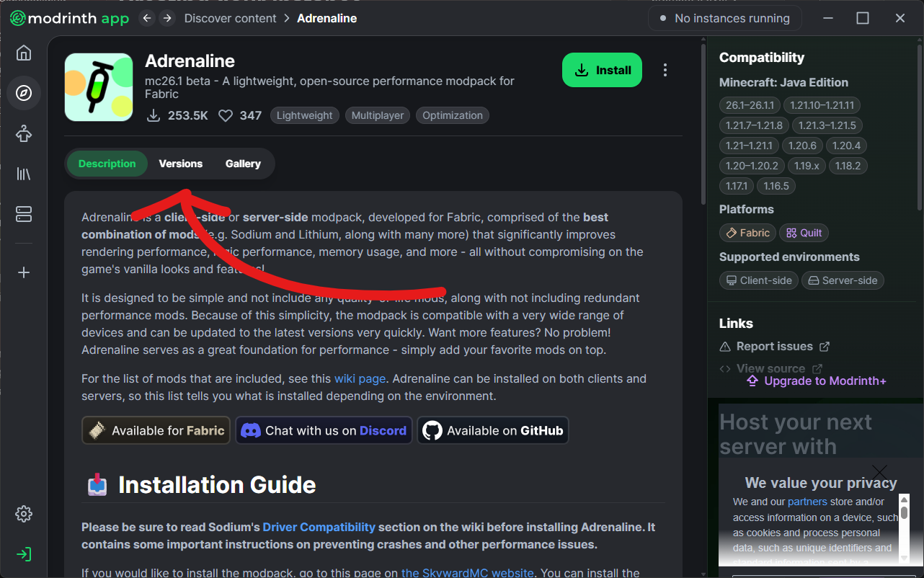This screenshot has width=924, height=578.
Task: Click external link icon beside View source
Action: coord(817,369)
